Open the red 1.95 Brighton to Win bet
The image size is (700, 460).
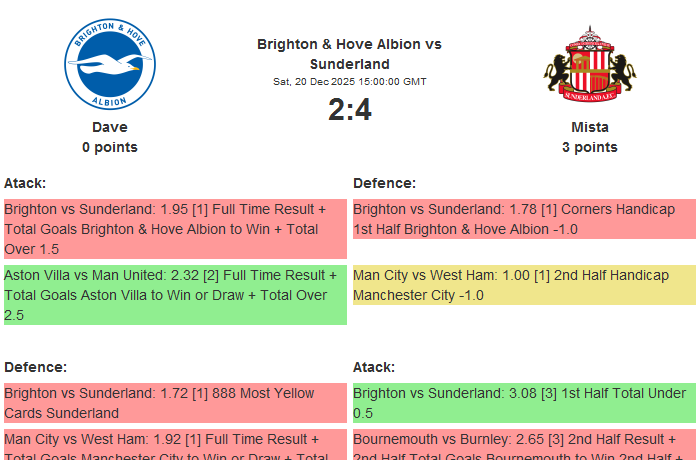pyautogui.click(x=175, y=229)
